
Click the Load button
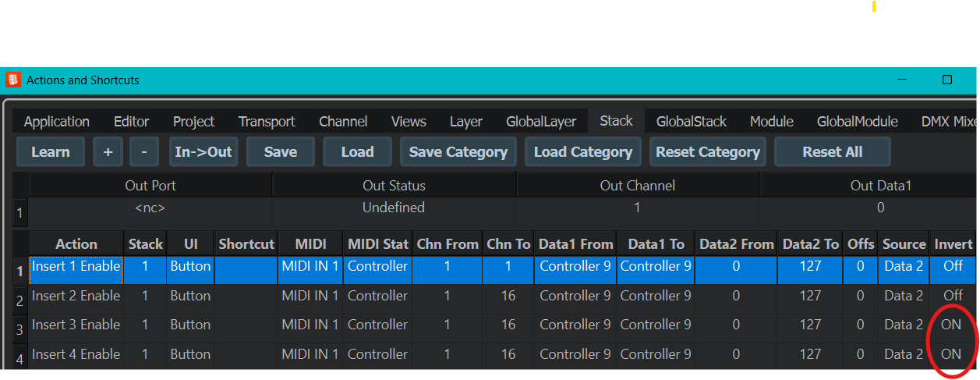357,152
